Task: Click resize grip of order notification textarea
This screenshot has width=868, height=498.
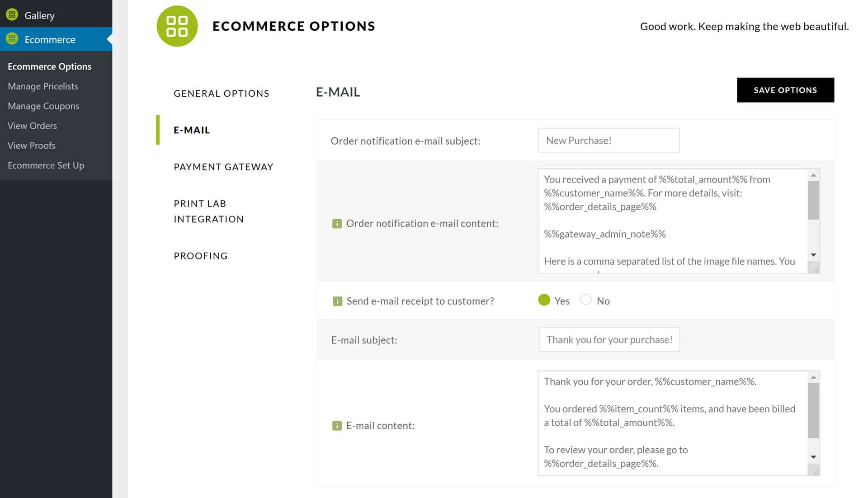Action: (x=815, y=269)
